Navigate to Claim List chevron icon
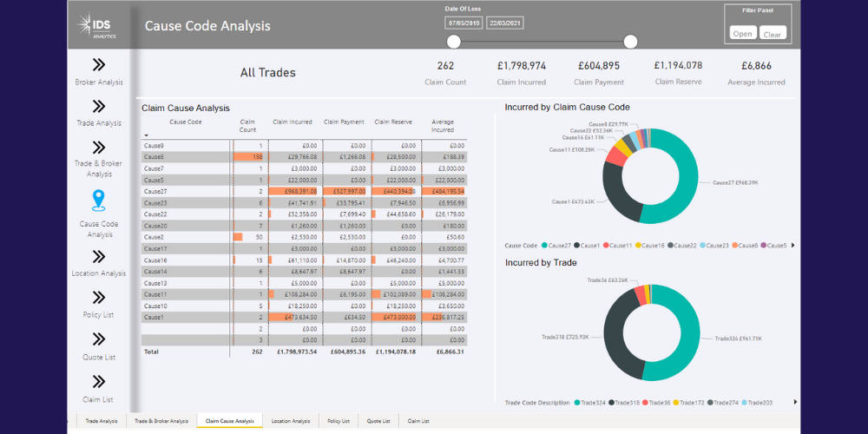This screenshot has height=434, width=868. click(x=99, y=381)
